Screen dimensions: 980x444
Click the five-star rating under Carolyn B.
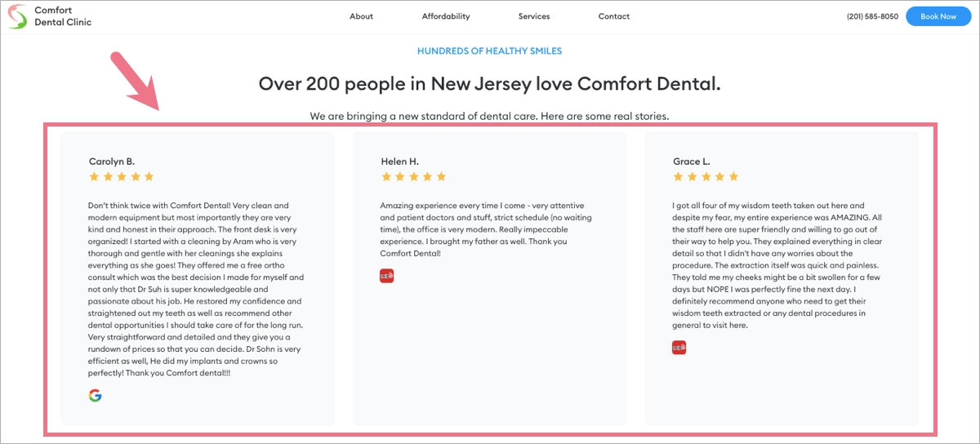point(121,176)
